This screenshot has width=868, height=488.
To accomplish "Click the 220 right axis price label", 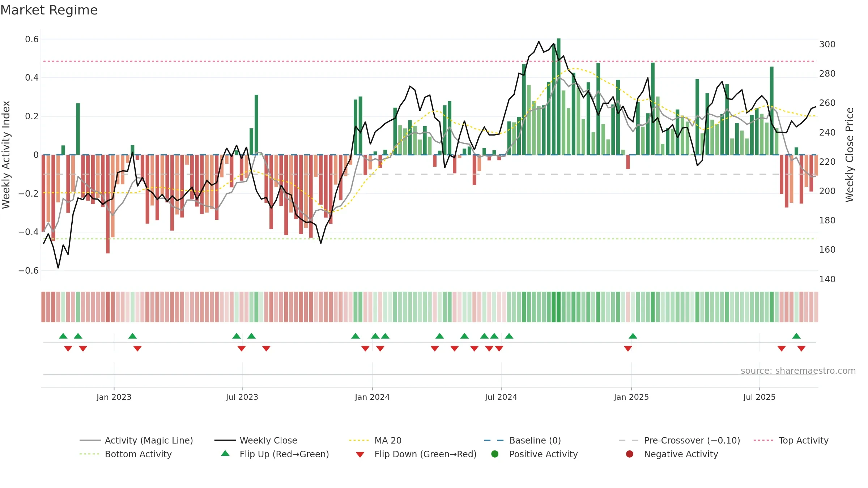I will click(x=827, y=162).
